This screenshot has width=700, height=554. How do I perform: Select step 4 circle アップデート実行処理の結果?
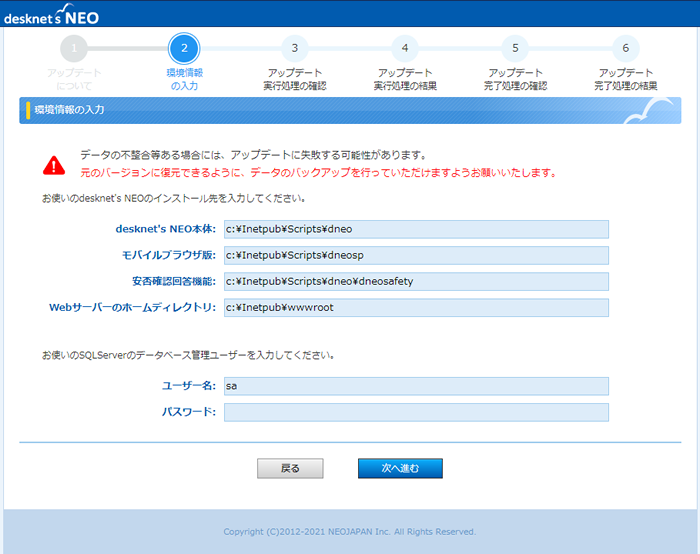[x=405, y=48]
